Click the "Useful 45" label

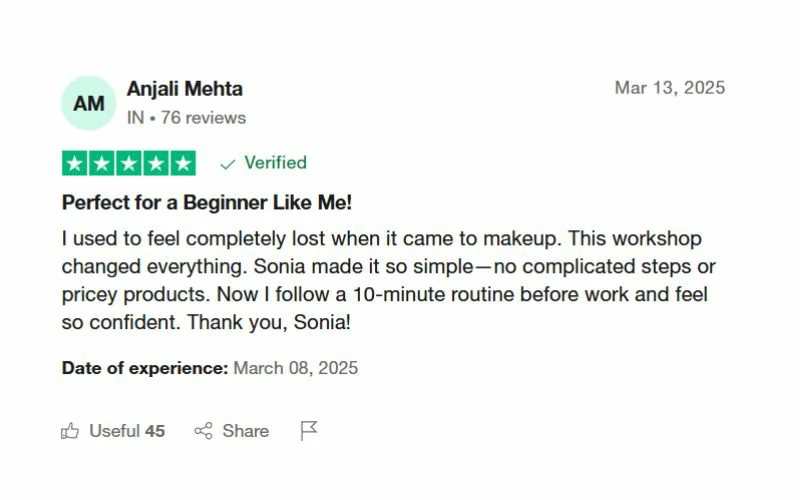tap(127, 431)
